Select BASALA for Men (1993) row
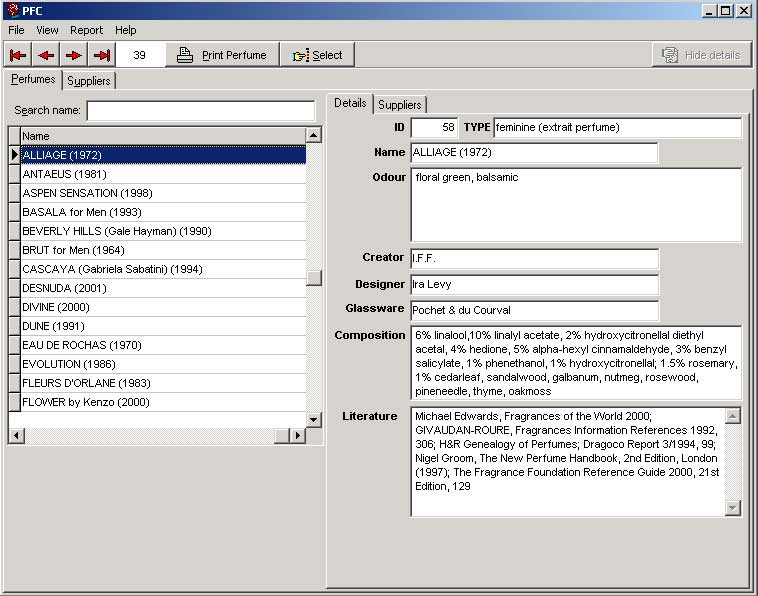 pos(163,212)
